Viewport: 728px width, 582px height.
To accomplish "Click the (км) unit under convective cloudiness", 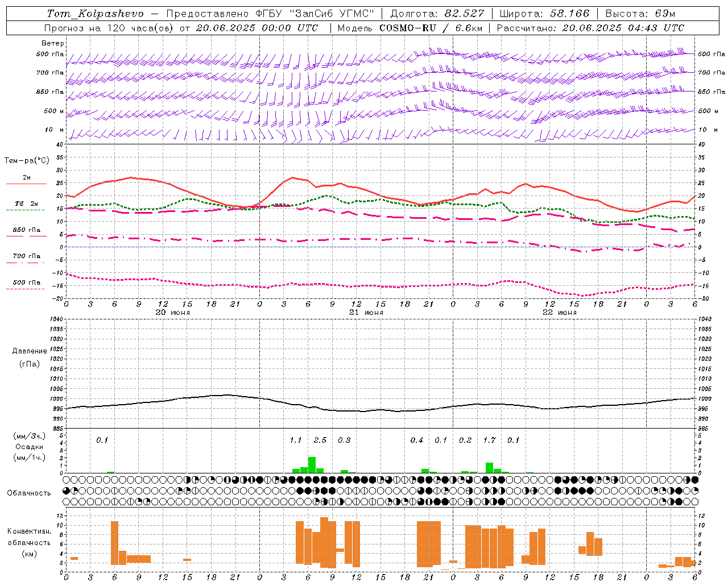I will coord(30,554).
